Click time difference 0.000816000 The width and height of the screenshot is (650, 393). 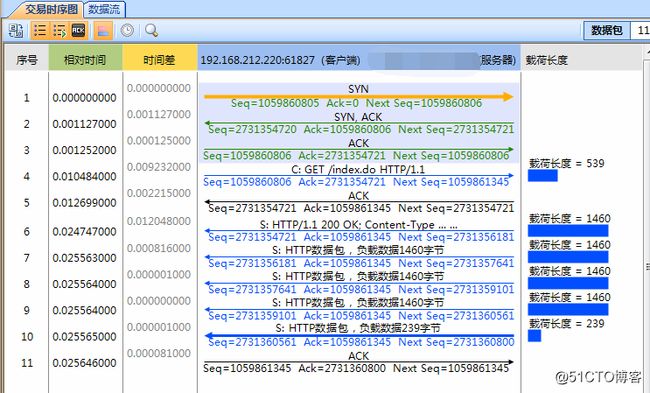tap(159, 248)
